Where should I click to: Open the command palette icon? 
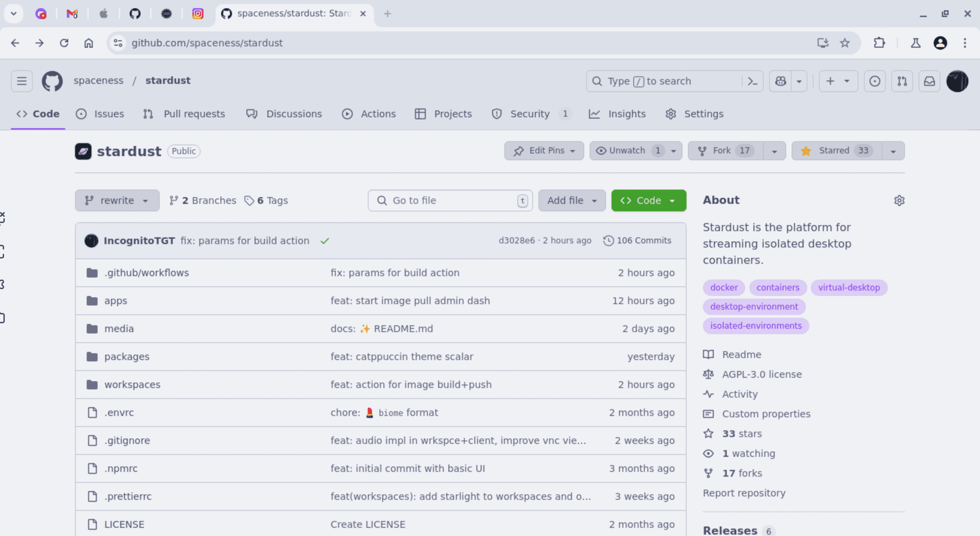point(752,81)
